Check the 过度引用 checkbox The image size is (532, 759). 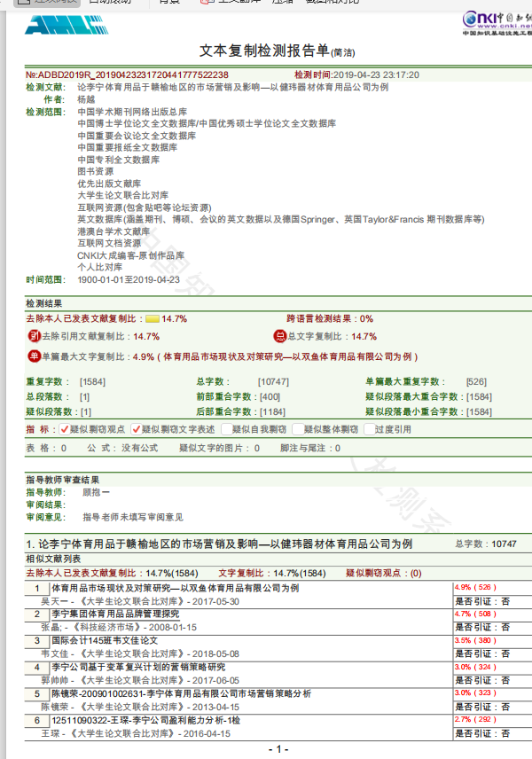pyautogui.click(x=370, y=429)
